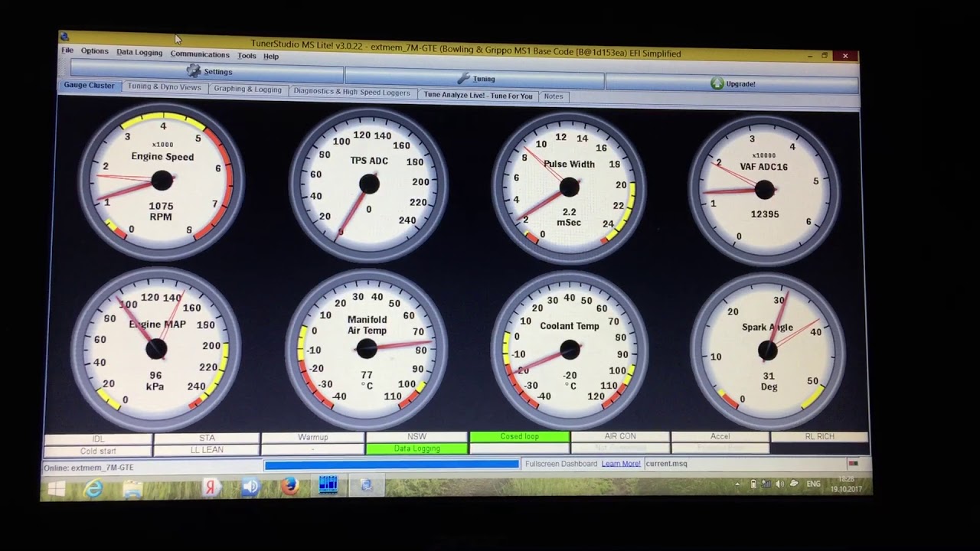Click the Accel status indicator
The image size is (980, 551).
pos(720,436)
